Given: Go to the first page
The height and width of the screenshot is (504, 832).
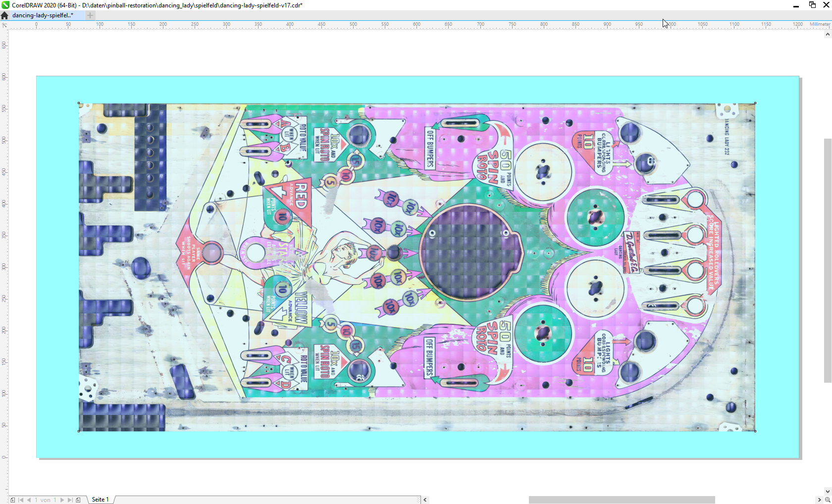Looking at the screenshot, I should tap(21, 500).
